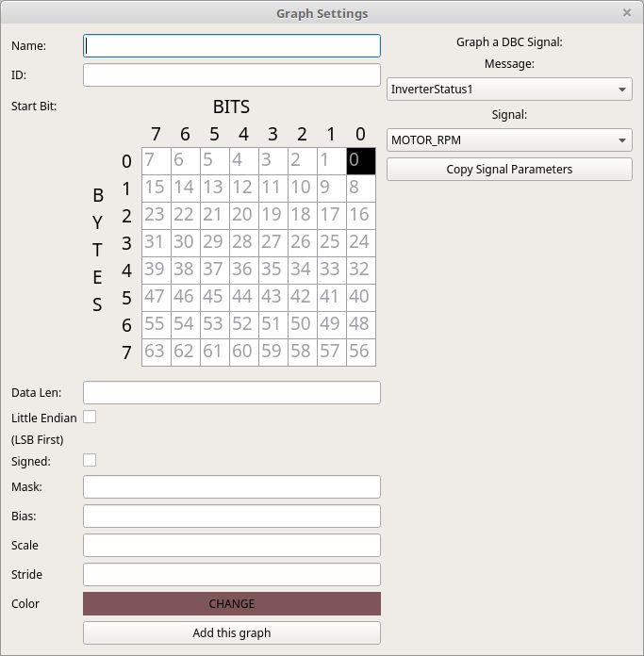Select bit 27 cell
644x656 pixels.
[x=273, y=243]
